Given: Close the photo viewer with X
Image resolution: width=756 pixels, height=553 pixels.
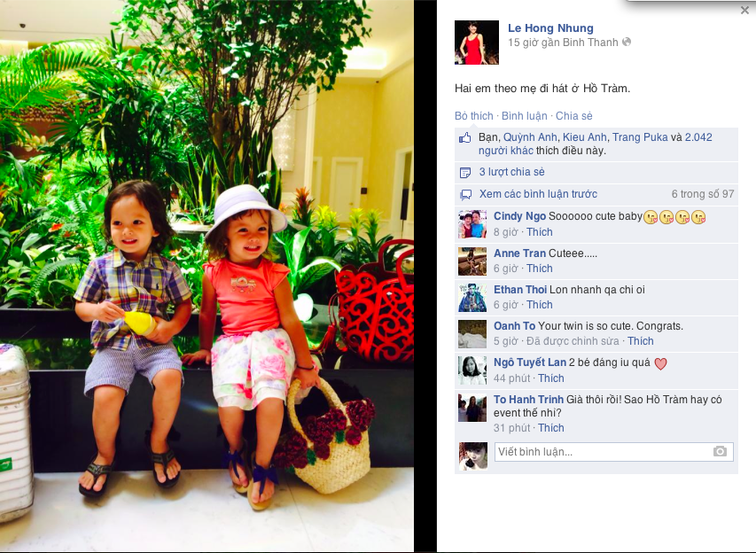Looking at the screenshot, I should 744,11.
